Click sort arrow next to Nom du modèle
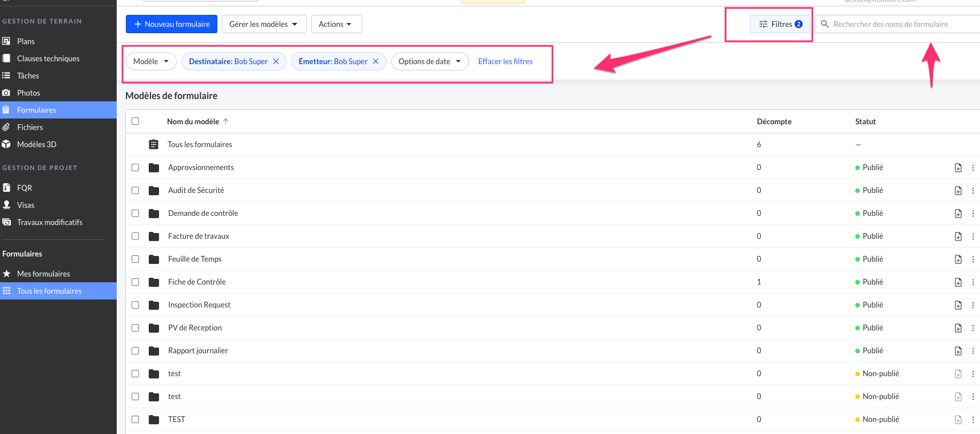The image size is (980, 434). pos(226,121)
